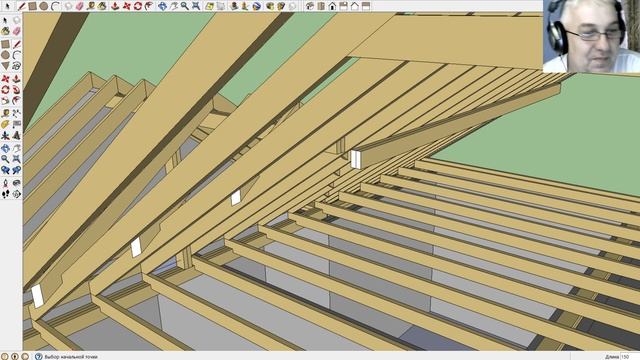Choose Circle in left tool palette

5,55
